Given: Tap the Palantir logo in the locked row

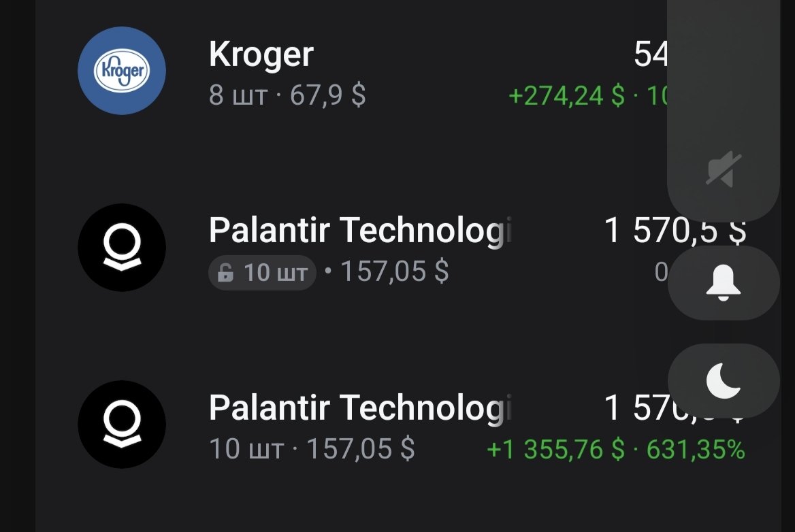Looking at the screenshot, I should click(122, 248).
